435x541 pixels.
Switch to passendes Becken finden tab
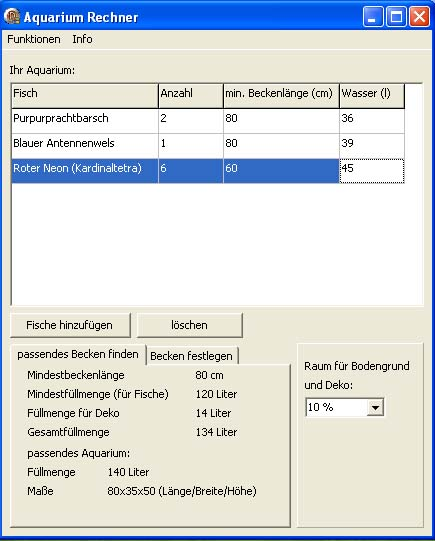[78, 354]
